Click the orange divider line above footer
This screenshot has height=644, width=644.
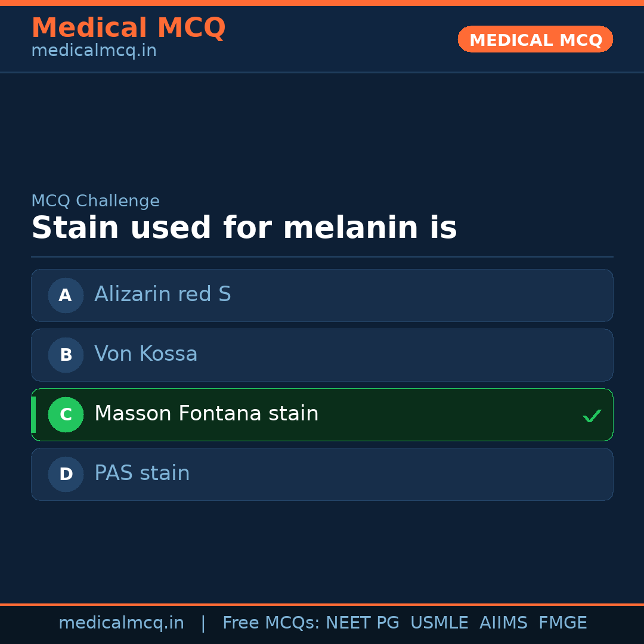click(322, 603)
